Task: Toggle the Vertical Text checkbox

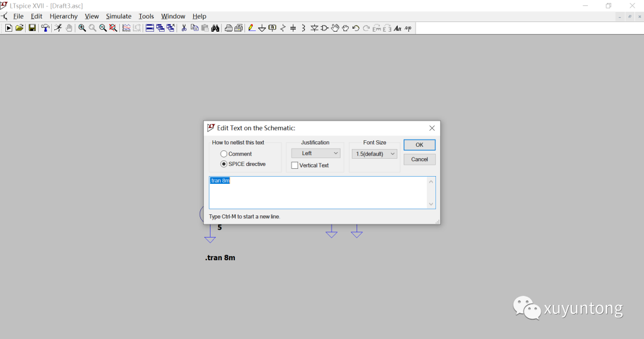Action: [x=295, y=165]
